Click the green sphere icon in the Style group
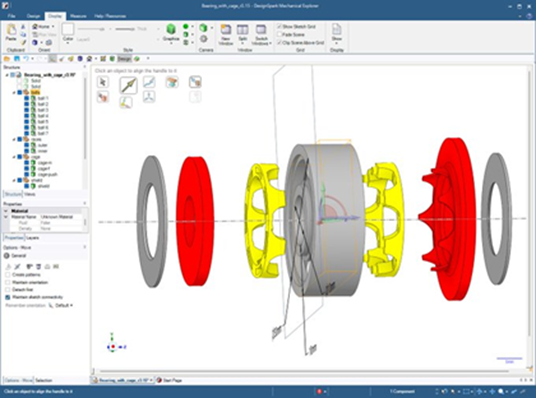 186,27
